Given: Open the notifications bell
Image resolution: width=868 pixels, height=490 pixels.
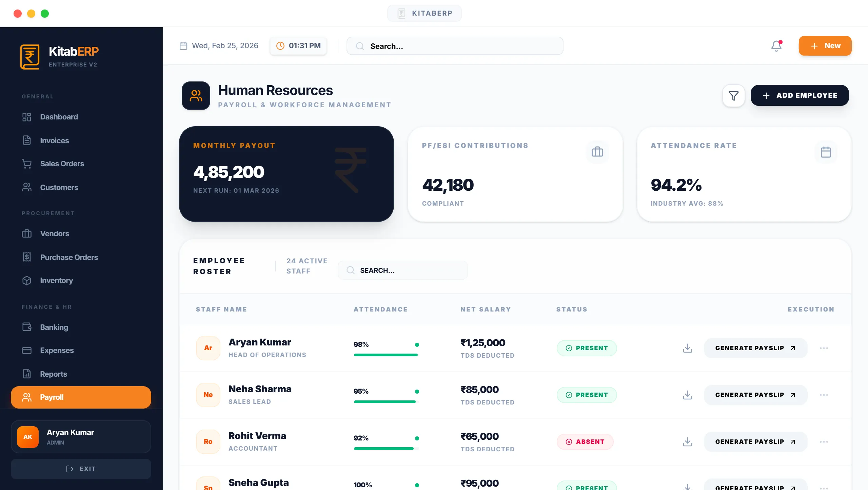Looking at the screenshot, I should [x=776, y=45].
